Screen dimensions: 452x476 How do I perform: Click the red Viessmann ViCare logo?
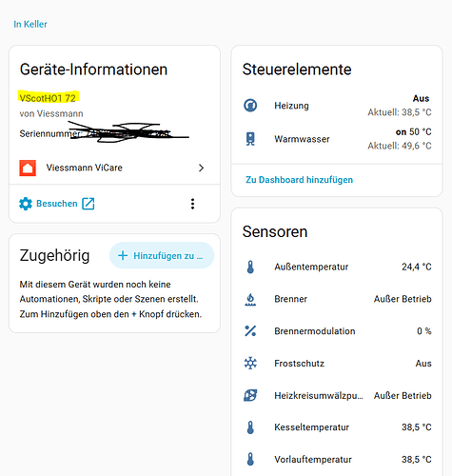(28, 168)
